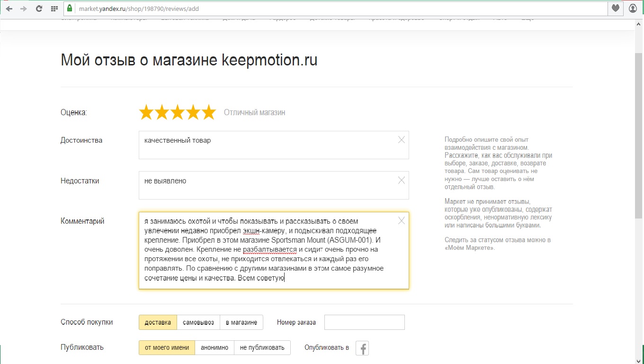This screenshot has width=644, height=364.
Task: Focus the Недостатки text field
Action: click(x=274, y=185)
